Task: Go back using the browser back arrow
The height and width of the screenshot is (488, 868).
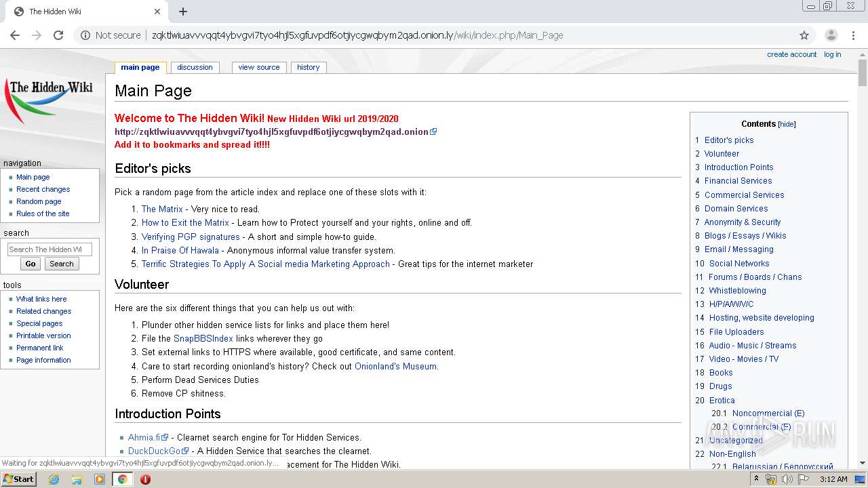Action: (16, 35)
